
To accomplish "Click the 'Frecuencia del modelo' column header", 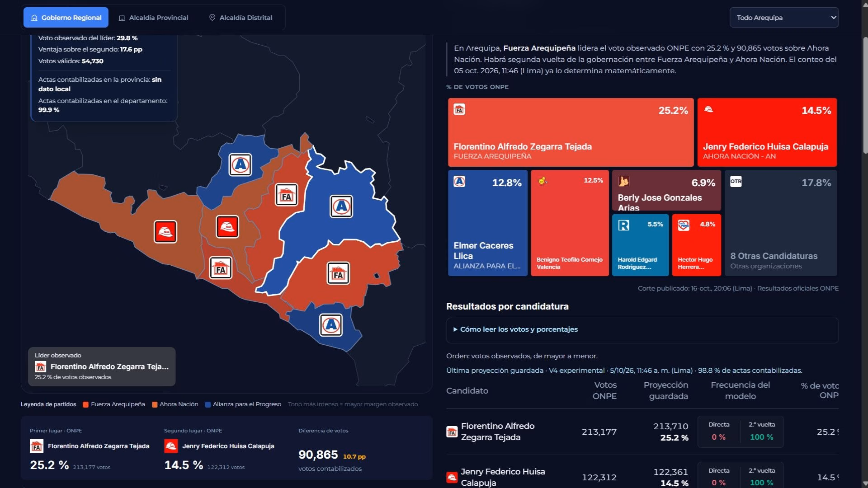I will click(x=740, y=390).
